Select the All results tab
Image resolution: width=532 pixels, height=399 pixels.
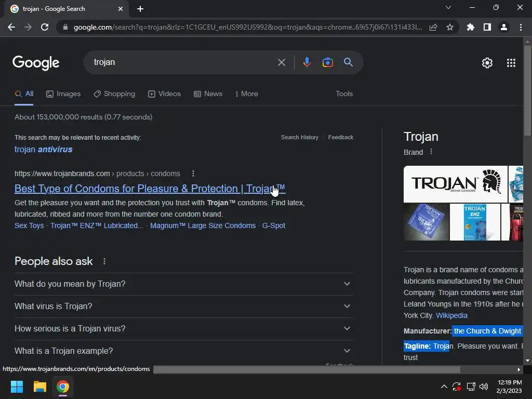[x=24, y=94]
